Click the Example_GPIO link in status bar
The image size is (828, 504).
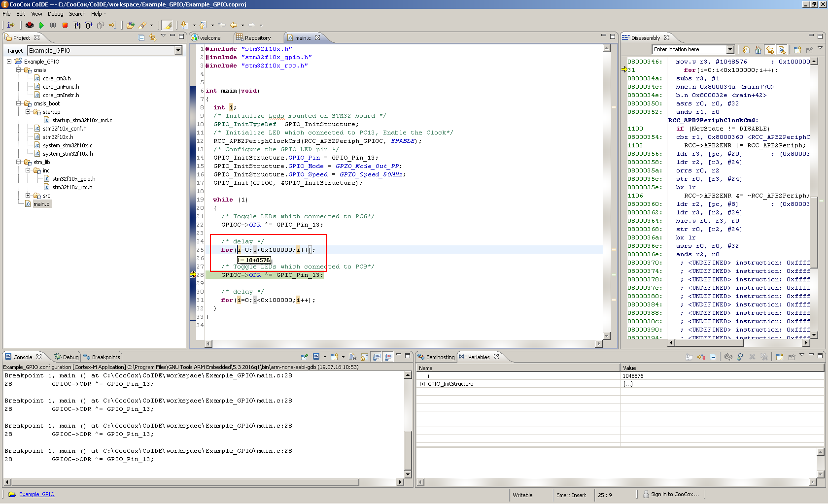37,495
